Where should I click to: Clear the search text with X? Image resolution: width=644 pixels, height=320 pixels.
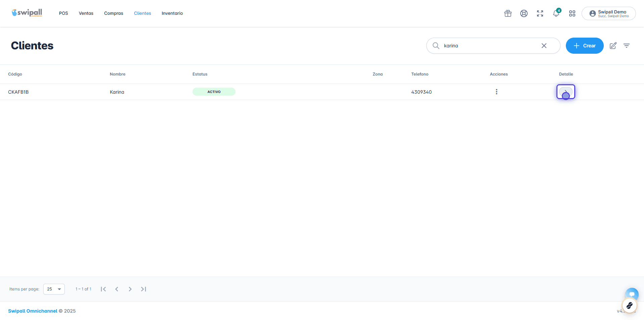tap(544, 46)
